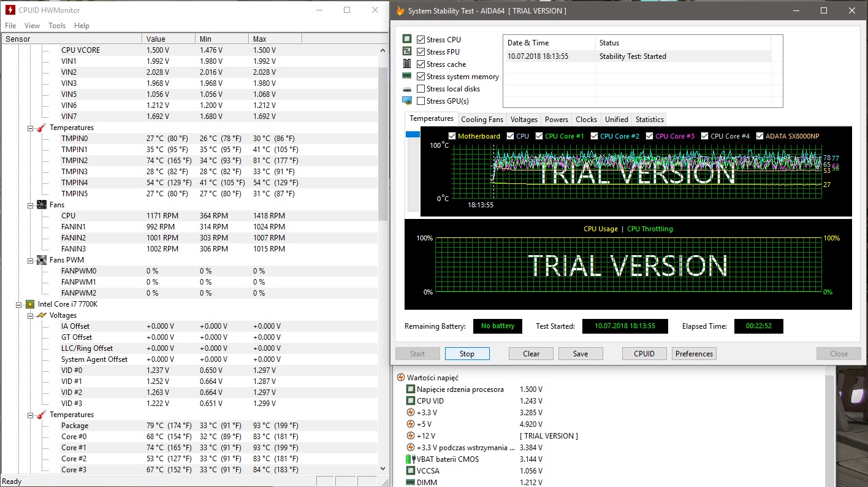Screen dimensions: 868x487
Task: Open the HWMonitor Tools menu
Action: 57,26
